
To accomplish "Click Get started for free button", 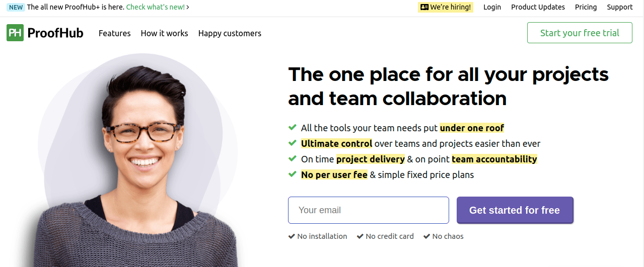I will click(x=515, y=210).
